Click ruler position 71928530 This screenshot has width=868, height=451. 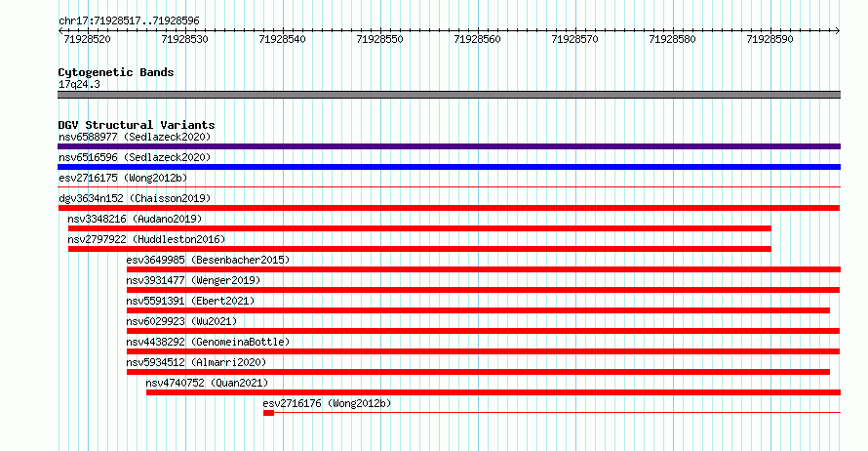pyautogui.click(x=185, y=39)
